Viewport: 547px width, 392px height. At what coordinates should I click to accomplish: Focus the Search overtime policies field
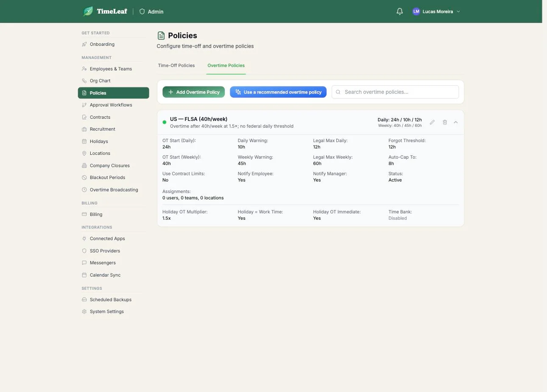(x=395, y=92)
